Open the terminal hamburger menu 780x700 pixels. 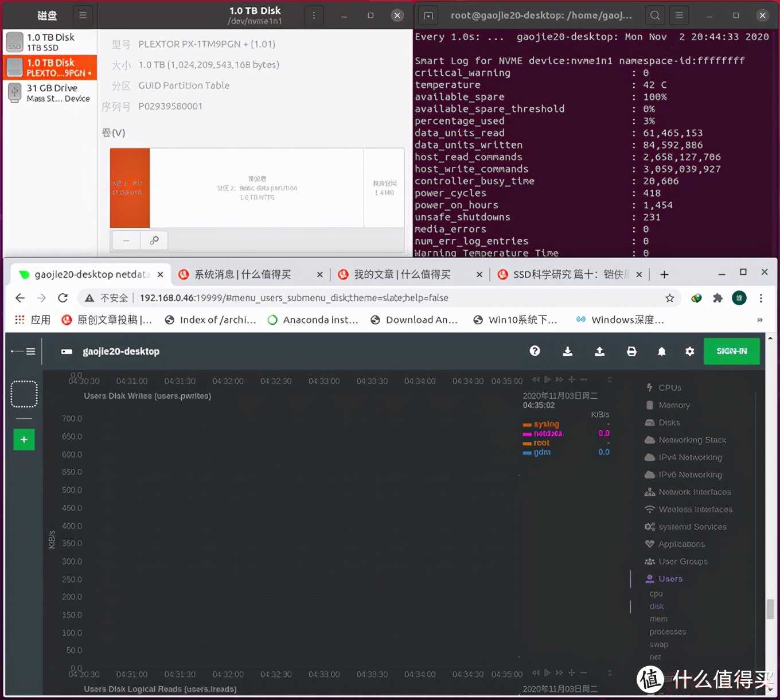click(x=679, y=15)
